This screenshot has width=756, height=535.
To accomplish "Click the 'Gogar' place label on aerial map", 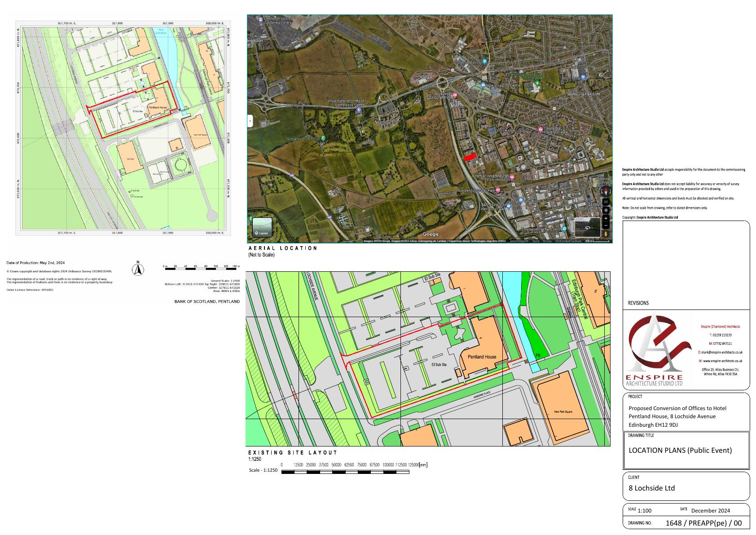I will point(426,77).
